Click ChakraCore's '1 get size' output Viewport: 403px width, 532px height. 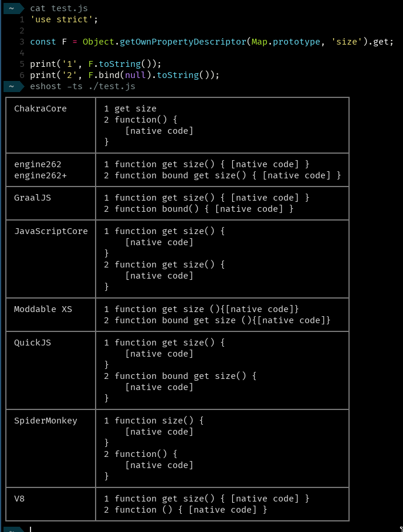tap(130, 109)
